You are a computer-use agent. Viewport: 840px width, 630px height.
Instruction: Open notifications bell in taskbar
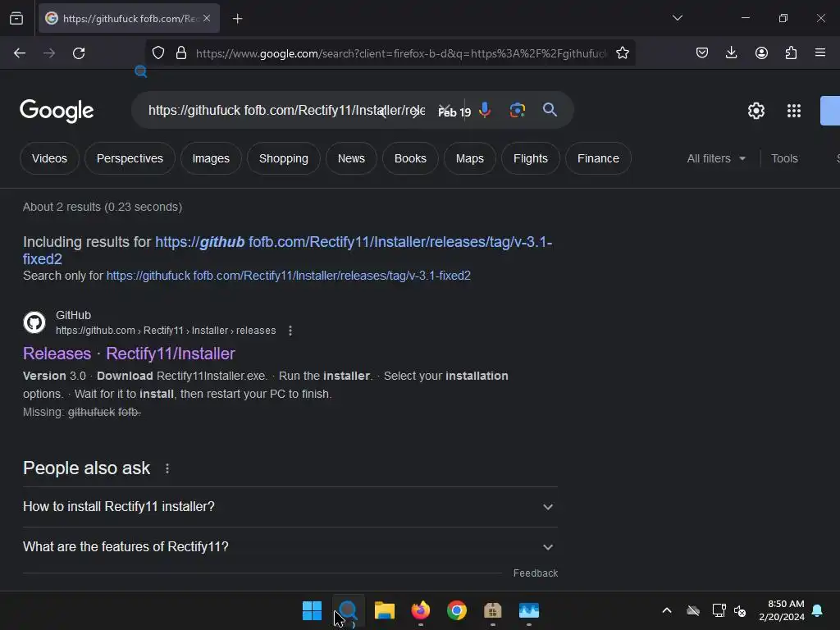(x=817, y=610)
